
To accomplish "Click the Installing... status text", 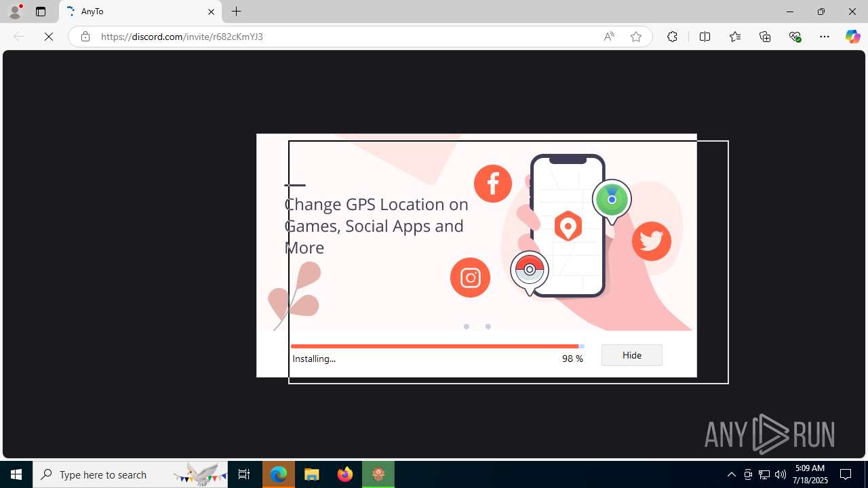I will (x=314, y=359).
